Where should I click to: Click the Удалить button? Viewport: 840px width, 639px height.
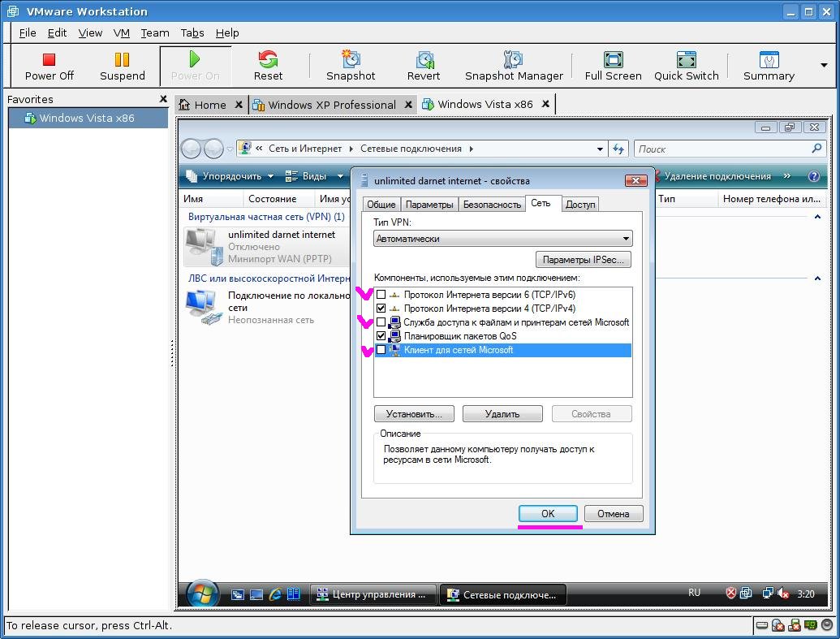(x=502, y=414)
